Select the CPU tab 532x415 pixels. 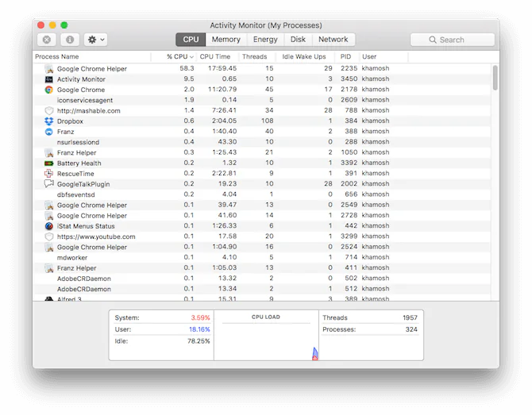(x=191, y=40)
